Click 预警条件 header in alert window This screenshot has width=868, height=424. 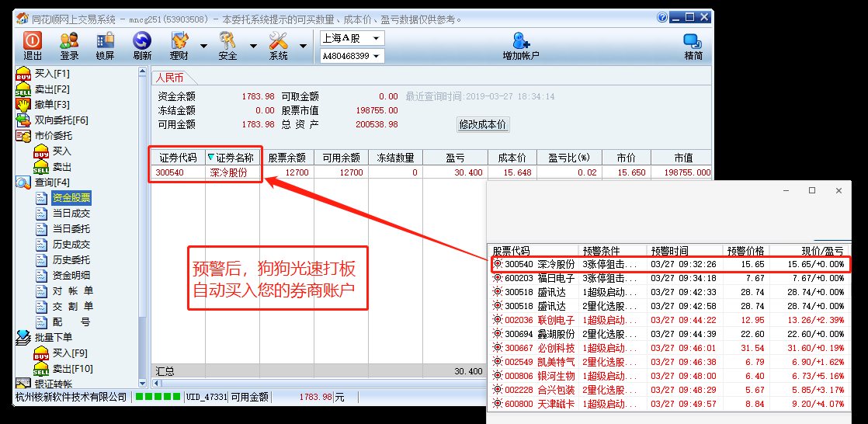[613, 251]
